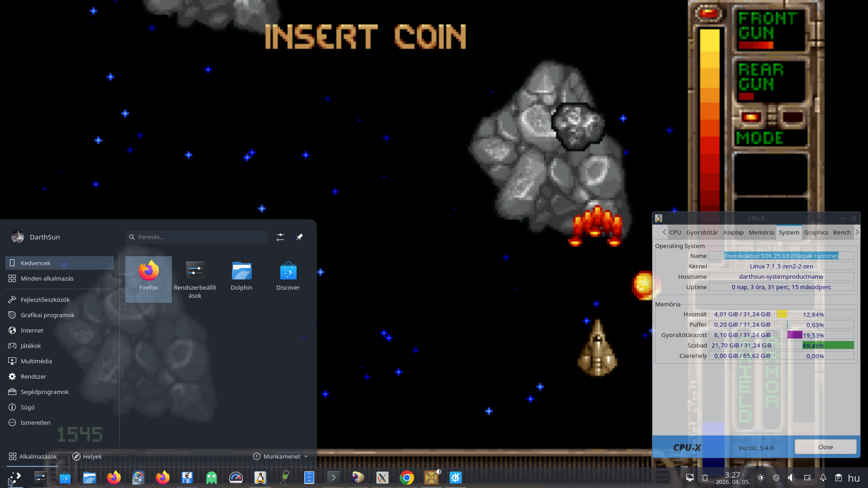Image resolution: width=868 pixels, height=488 pixels.
Task: Open the Grafikai programok category
Action: (x=60, y=315)
